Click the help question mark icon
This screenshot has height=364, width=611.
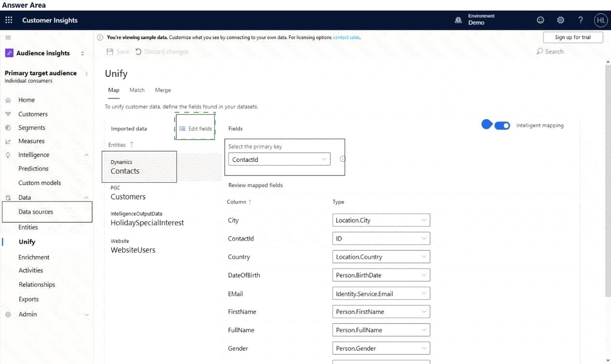click(x=581, y=20)
